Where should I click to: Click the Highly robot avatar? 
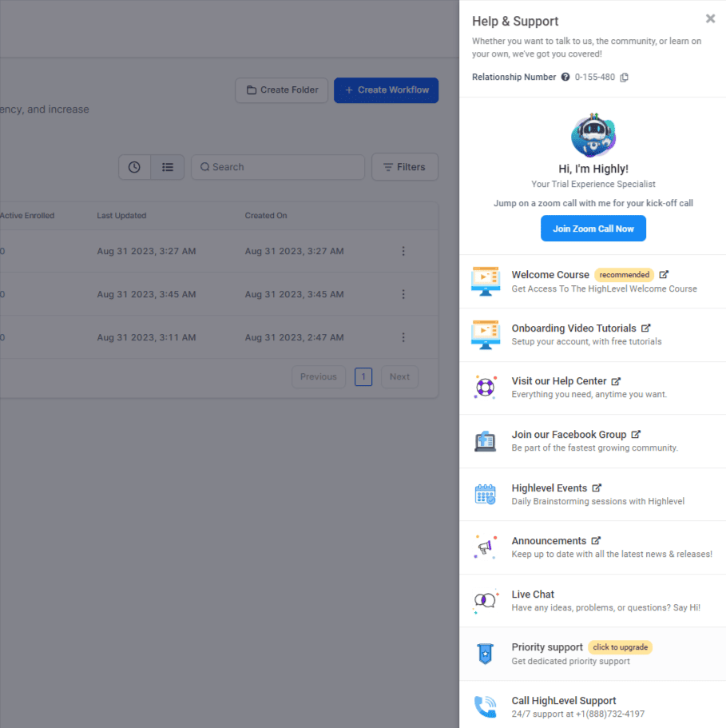pyautogui.click(x=593, y=135)
